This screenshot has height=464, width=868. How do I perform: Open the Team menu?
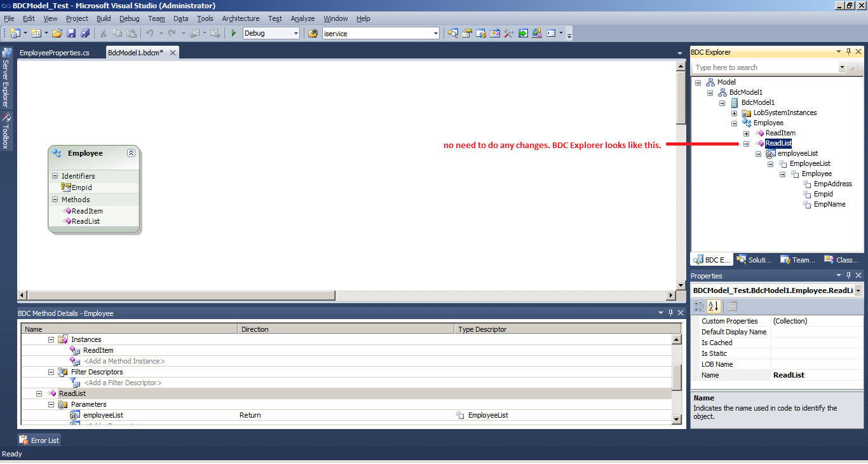(x=156, y=18)
